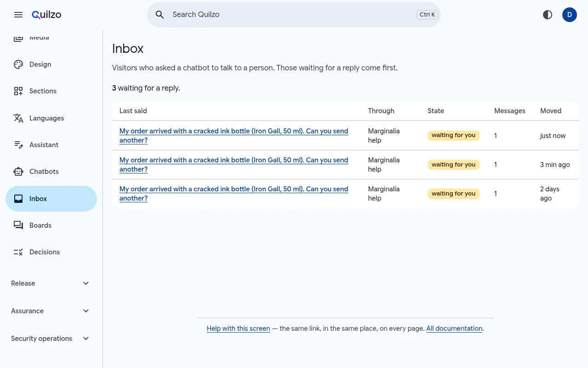Open the user avatar D menu
The image size is (588, 368).
[x=570, y=15]
